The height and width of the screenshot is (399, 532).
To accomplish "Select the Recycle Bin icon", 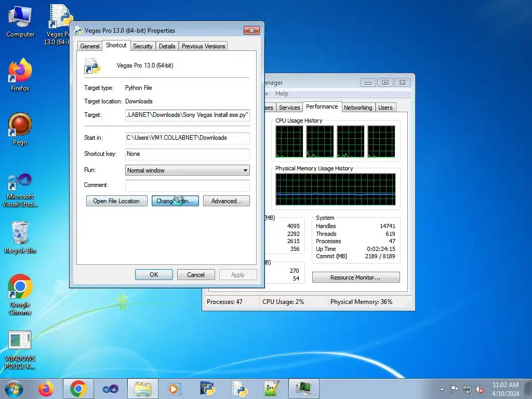I will point(20,237).
